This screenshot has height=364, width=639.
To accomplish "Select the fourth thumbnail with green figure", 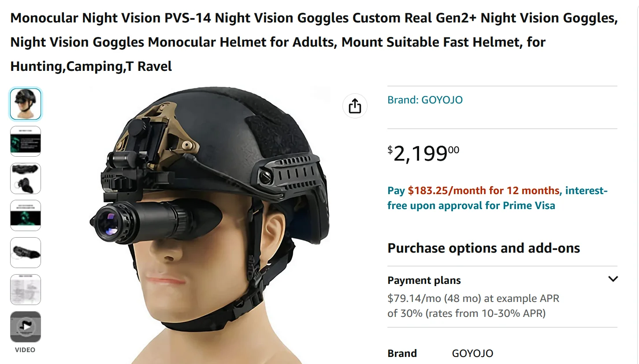I will point(26,215).
